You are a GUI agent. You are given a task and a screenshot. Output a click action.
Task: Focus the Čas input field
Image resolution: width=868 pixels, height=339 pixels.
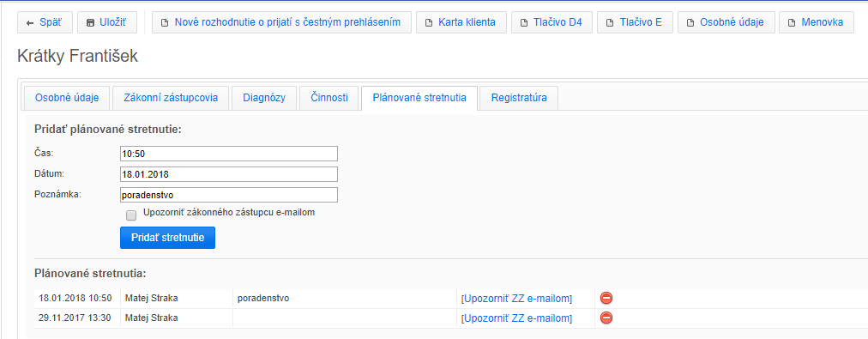coord(229,154)
